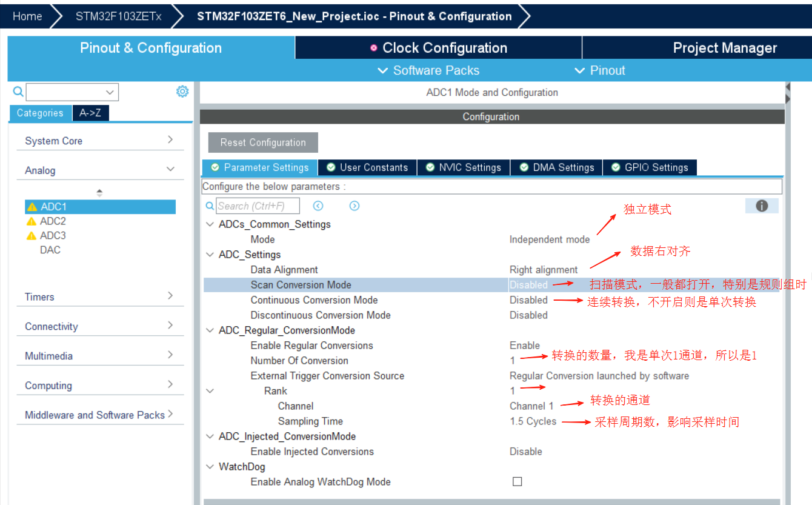
Task: Click the magnifier icon beside Search Ctrl+F field
Action: (210, 206)
